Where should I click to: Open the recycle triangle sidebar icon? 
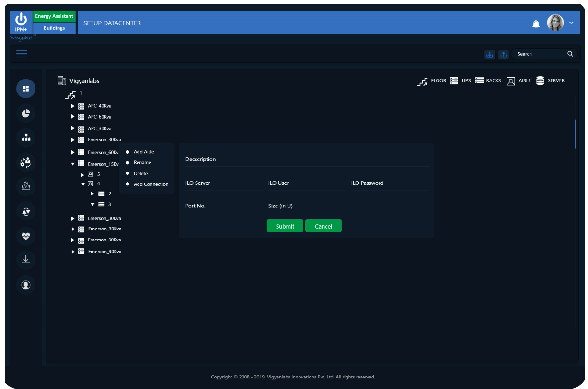(x=26, y=211)
